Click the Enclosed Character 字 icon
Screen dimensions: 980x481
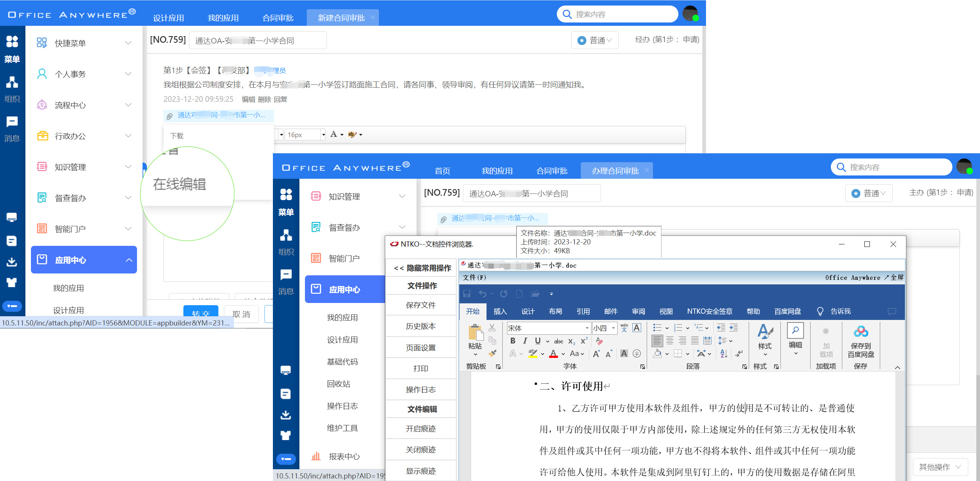pyautogui.click(x=636, y=354)
